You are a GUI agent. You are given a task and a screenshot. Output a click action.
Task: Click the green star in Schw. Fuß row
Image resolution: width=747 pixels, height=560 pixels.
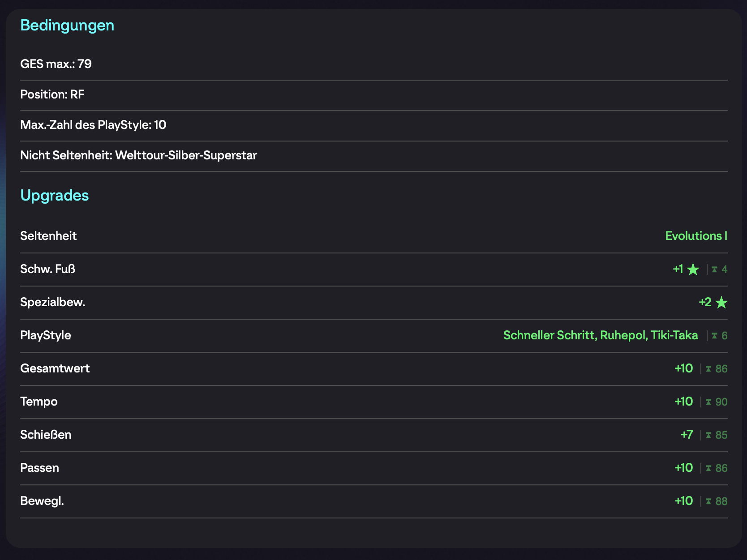click(x=693, y=269)
